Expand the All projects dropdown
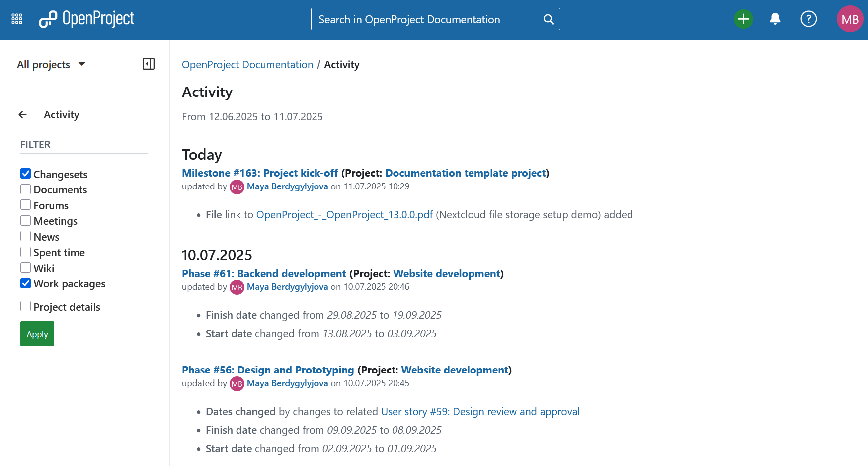Viewport: 868px width, 466px height. click(x=51, y=64)
